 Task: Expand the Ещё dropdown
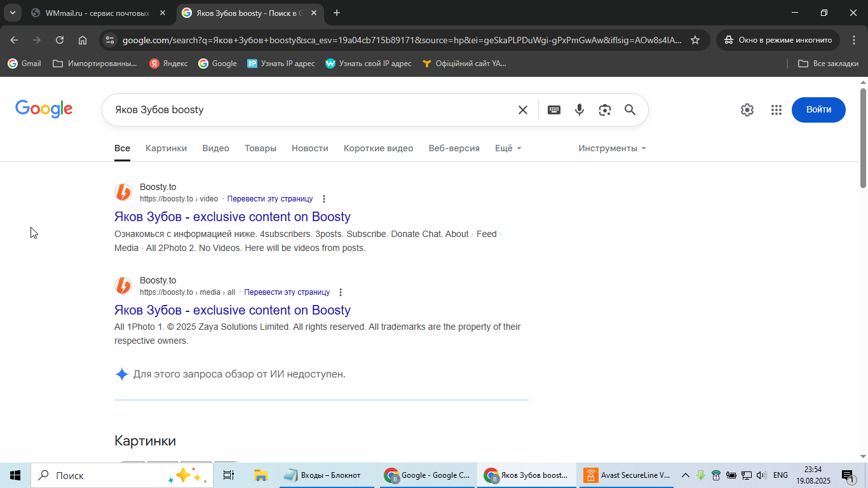coord(508,148)
